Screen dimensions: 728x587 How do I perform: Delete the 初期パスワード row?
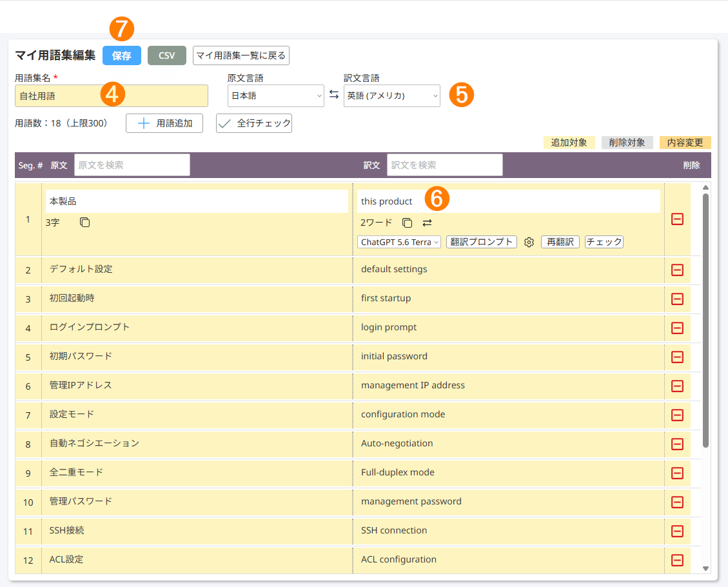pyautogui.click(x=677, y=357)
